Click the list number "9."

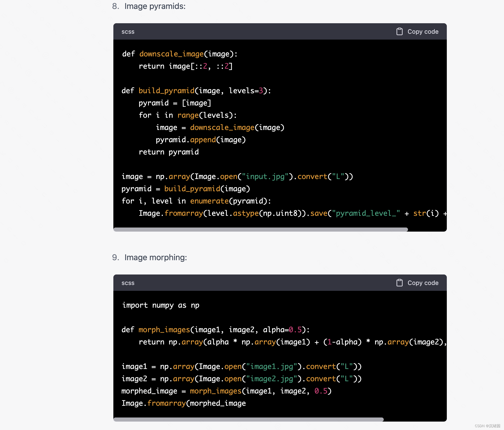click(x=116, y=257)
